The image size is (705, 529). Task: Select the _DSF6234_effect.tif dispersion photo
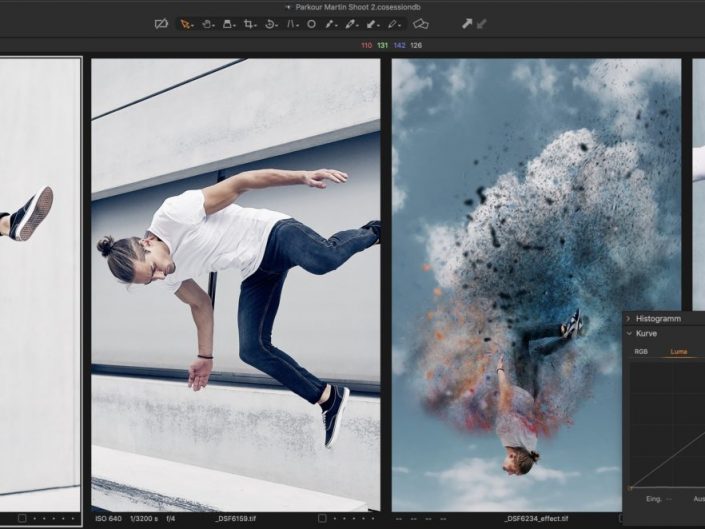(536, 285)
